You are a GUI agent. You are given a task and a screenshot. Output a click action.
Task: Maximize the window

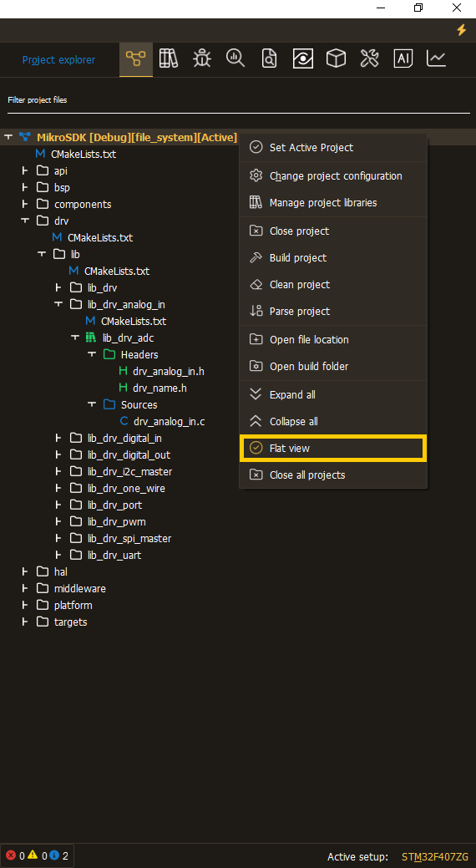pos(418,8)
